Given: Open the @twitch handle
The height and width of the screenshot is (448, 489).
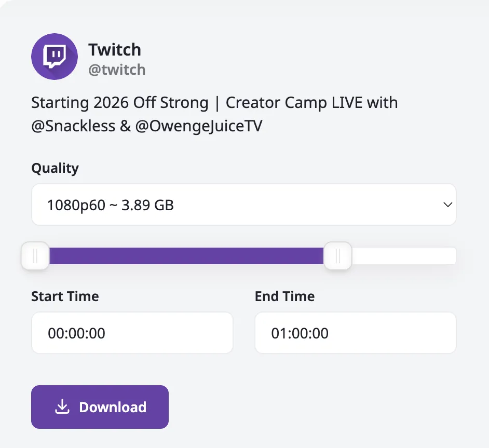Looking at the screenshot, I should [117, 70].
